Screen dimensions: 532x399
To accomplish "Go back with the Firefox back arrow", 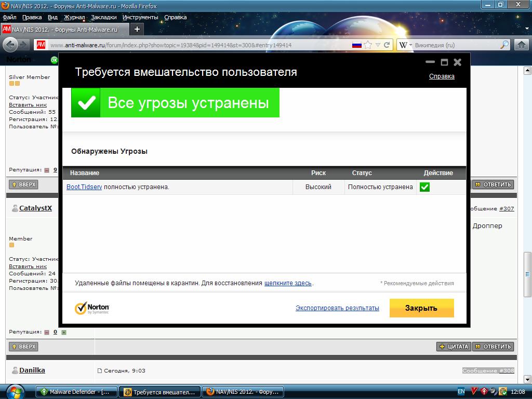I will tap(10, 45).
